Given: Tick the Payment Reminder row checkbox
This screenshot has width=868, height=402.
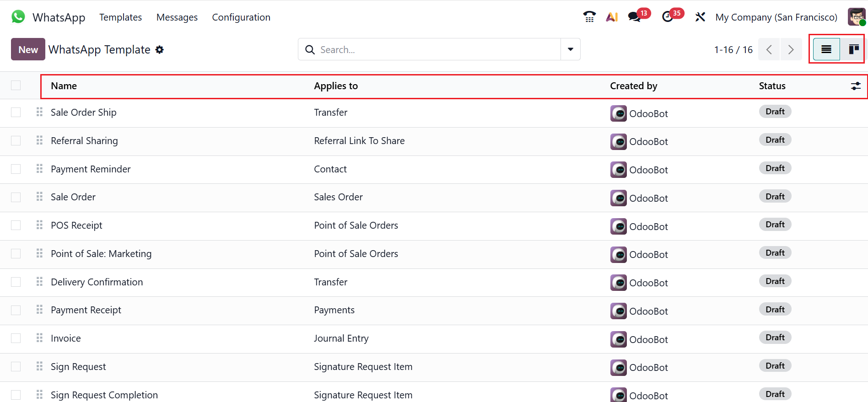Looking at the screenshot, I should 16,169.
